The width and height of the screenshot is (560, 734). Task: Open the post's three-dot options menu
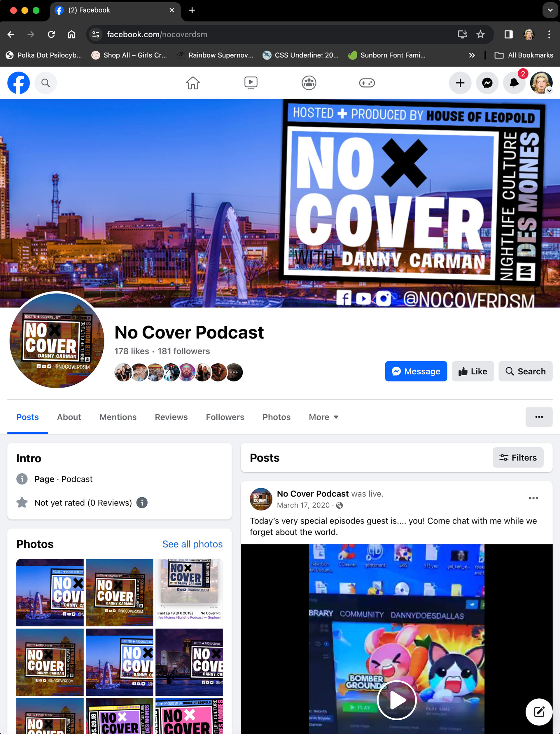coord(533,498)
